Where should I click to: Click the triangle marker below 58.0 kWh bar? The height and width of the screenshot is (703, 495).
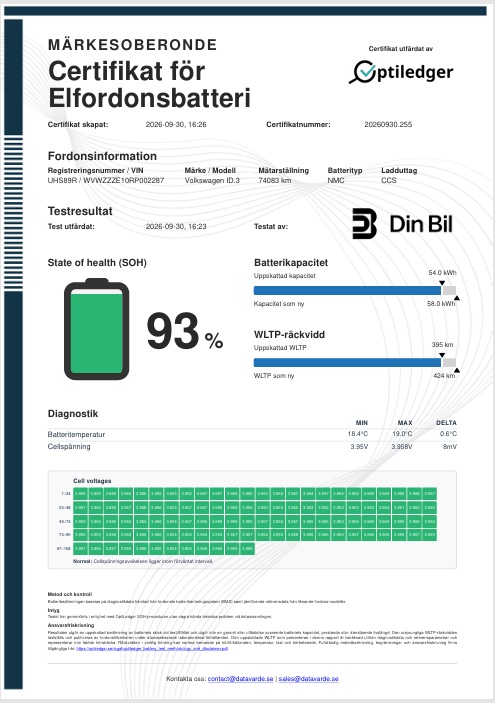click(457, 298)
